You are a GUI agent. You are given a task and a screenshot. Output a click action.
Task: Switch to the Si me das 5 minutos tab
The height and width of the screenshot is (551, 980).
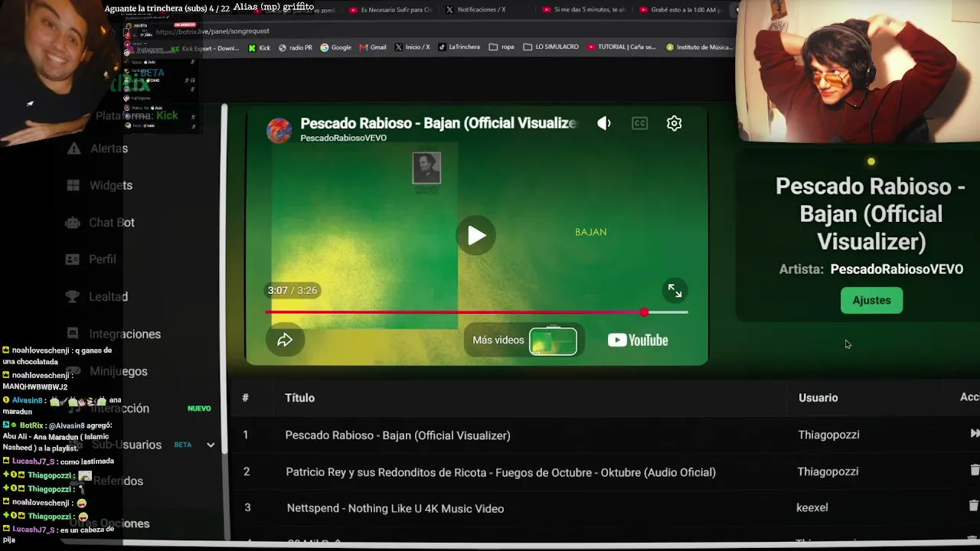(583, 10)
